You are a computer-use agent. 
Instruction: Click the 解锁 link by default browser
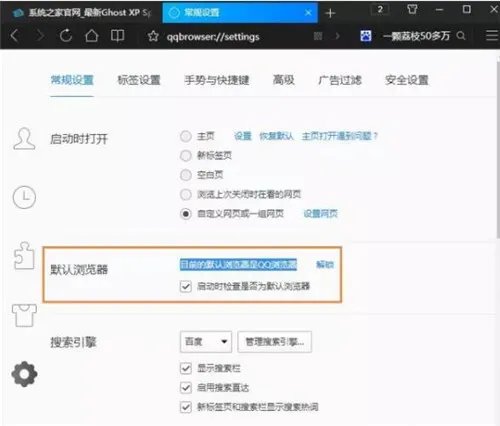325,265
